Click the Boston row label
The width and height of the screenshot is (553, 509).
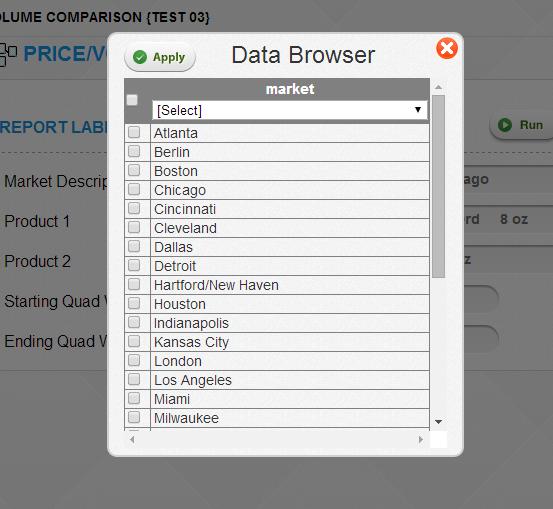pyautogui.click(x=176, y=171)
